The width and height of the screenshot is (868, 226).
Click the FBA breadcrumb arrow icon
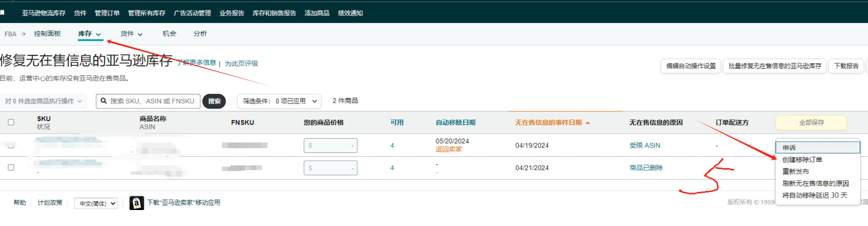(x=23, y=34)
